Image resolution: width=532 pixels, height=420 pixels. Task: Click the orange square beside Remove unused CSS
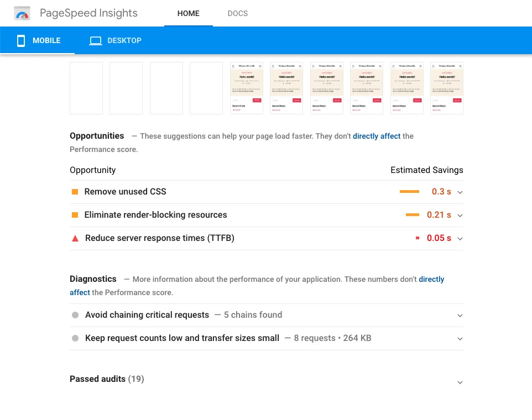[75, 192]
